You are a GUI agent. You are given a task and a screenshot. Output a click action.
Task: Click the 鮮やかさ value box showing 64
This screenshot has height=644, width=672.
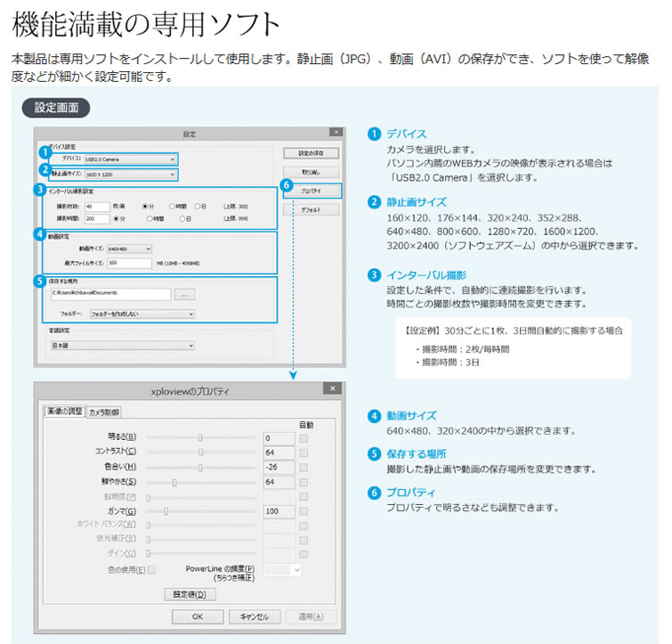[x=279, y=482]
